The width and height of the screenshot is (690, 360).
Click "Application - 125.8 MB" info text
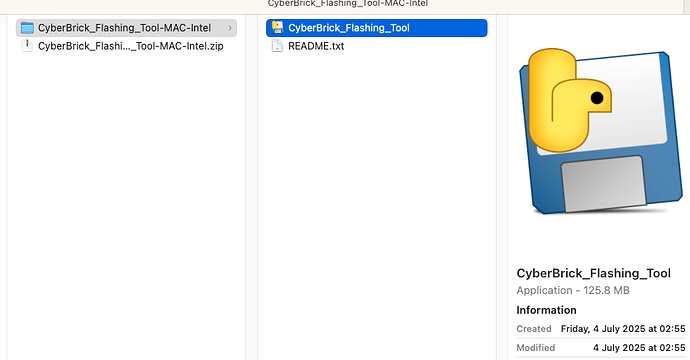(573, 290)
